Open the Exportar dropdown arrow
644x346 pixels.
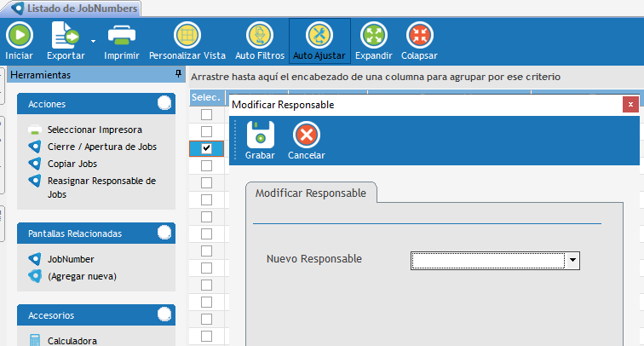click(x=92, y=39)
